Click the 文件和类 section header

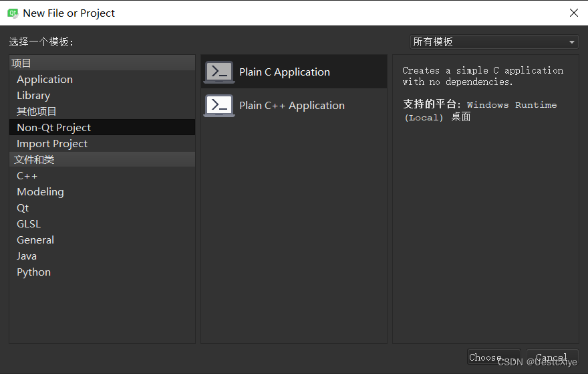102,160
